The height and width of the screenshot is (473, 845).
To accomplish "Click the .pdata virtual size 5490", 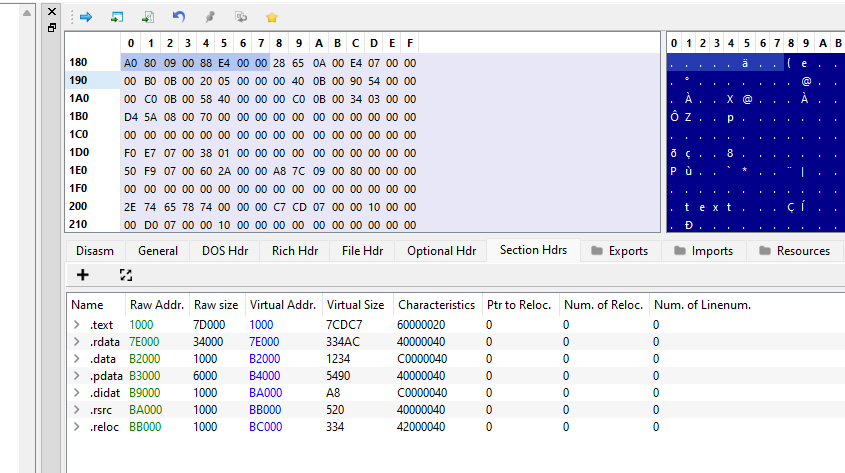I will pyautogui.click(x=338, y=376).
